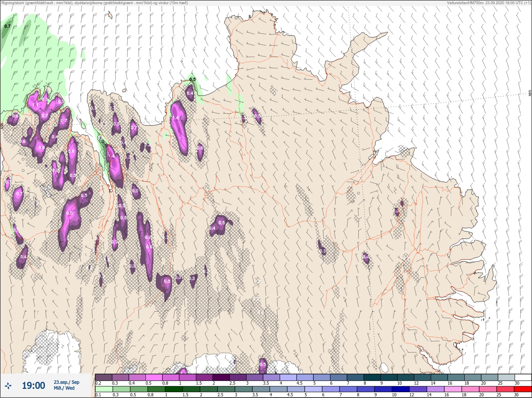Select lower legend dark green swatch between 1 and 1.5
The image size is (532, 398).
(174, 389)
